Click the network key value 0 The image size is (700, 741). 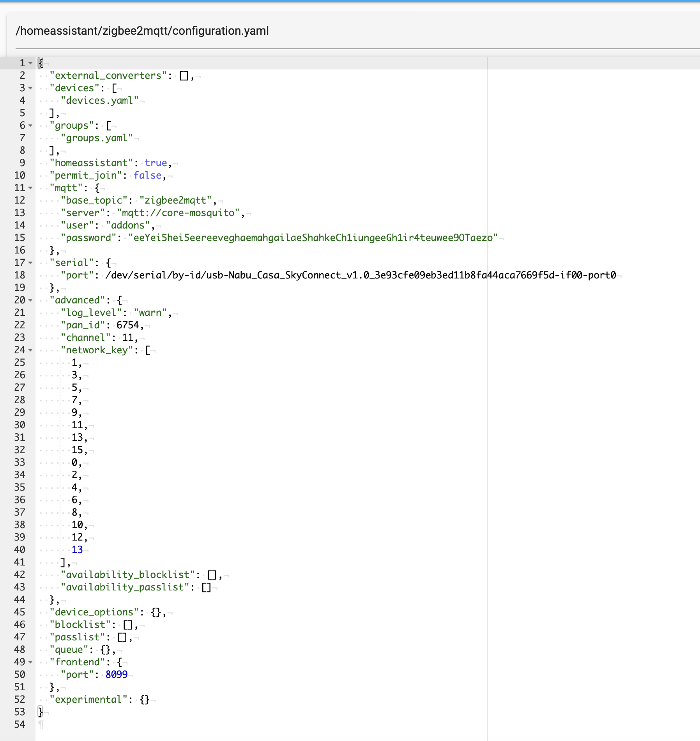coord(74,463)
